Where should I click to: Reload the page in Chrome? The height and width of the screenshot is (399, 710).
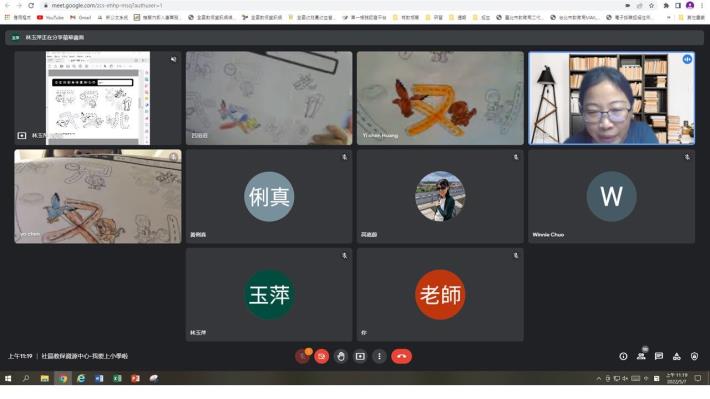click(31, 5)
